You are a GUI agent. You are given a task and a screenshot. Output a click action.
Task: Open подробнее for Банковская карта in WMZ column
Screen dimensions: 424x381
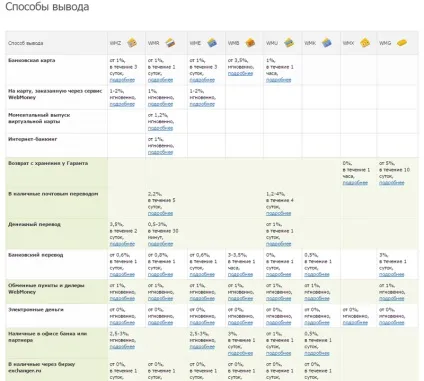[x=122, y=80]
